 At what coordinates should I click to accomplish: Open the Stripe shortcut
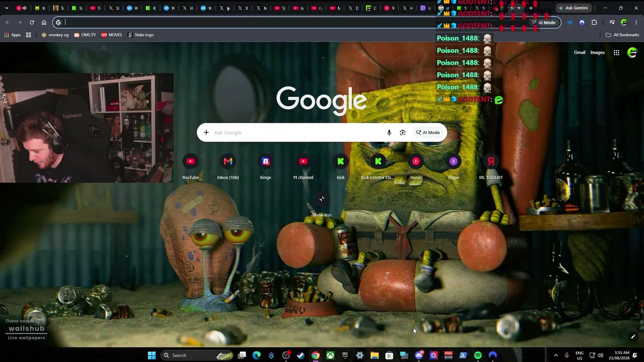(453, 167)
